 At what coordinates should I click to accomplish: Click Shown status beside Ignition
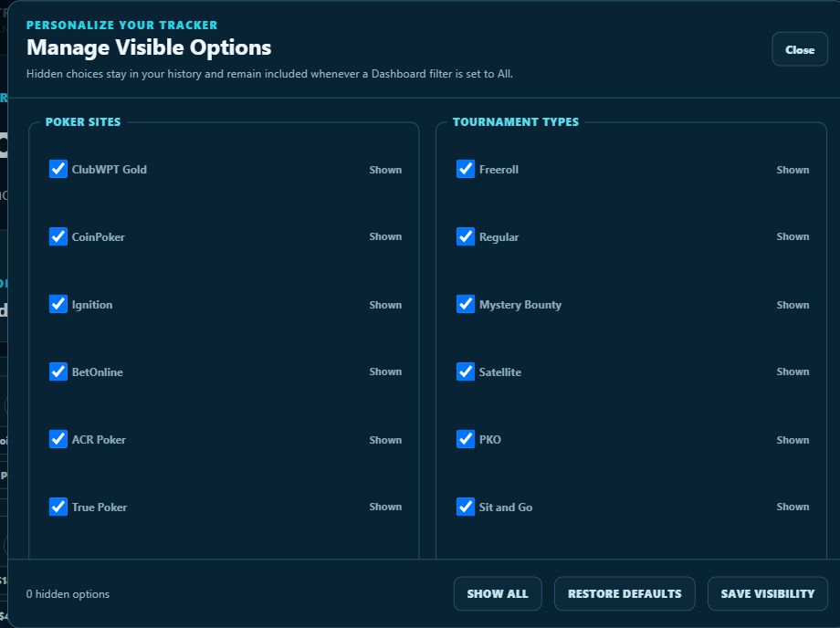pos(385,305)
